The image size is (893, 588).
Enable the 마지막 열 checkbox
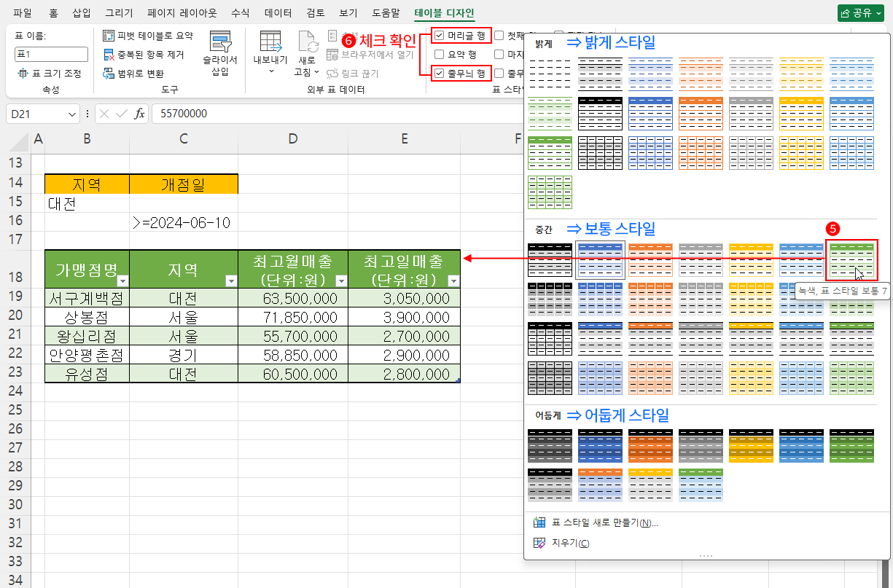(499, 54)
